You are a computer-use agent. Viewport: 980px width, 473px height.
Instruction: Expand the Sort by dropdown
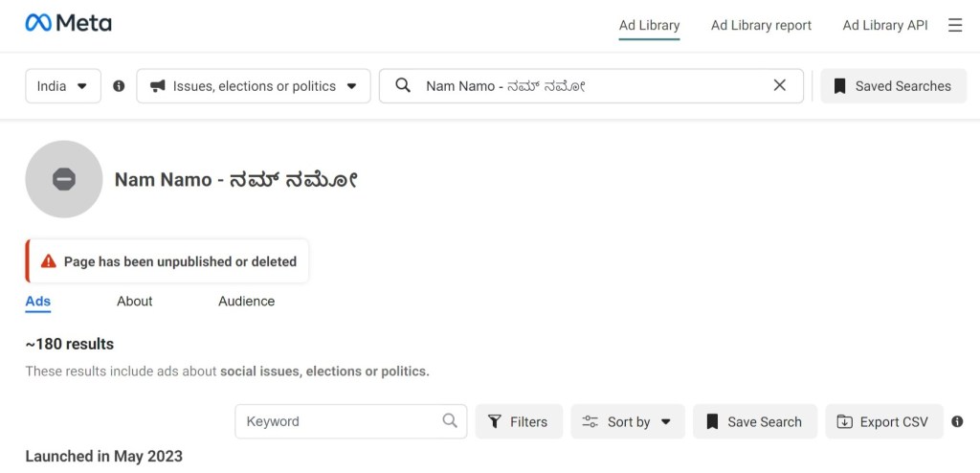pos(628,421)
